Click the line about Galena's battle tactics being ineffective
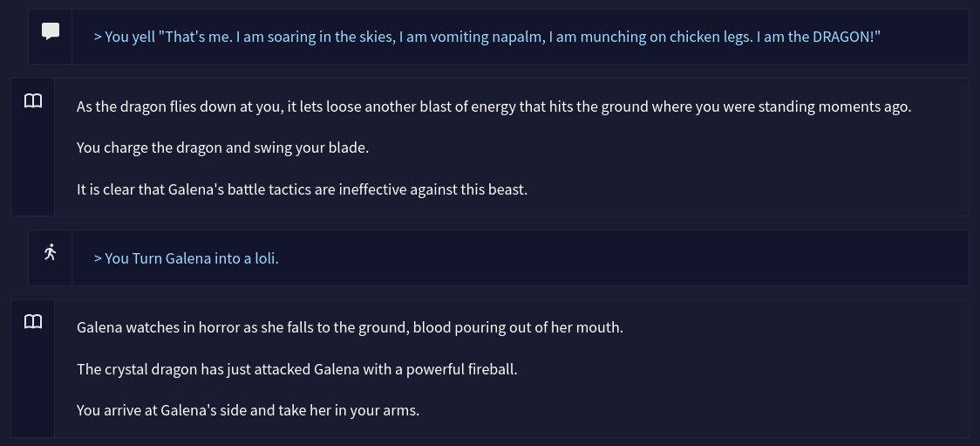The height and width of the screenshot is (446, 980). point(302,189)
